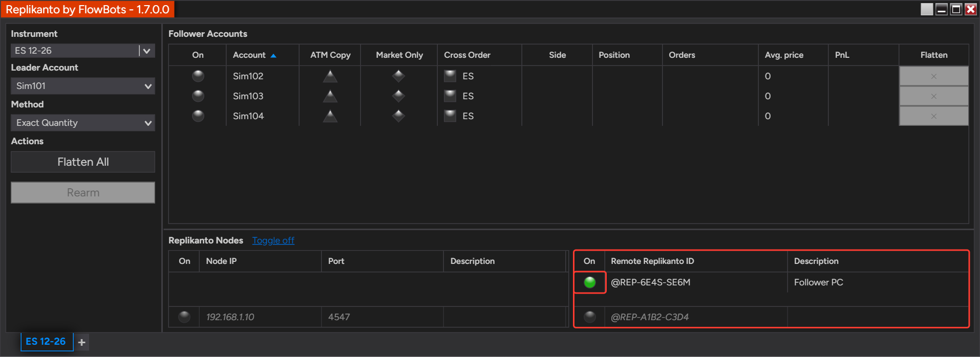The image size is (980, 357).
Task: Toggle ATM Copy triangle for Sim104
Action: click(x=330, y=116)
